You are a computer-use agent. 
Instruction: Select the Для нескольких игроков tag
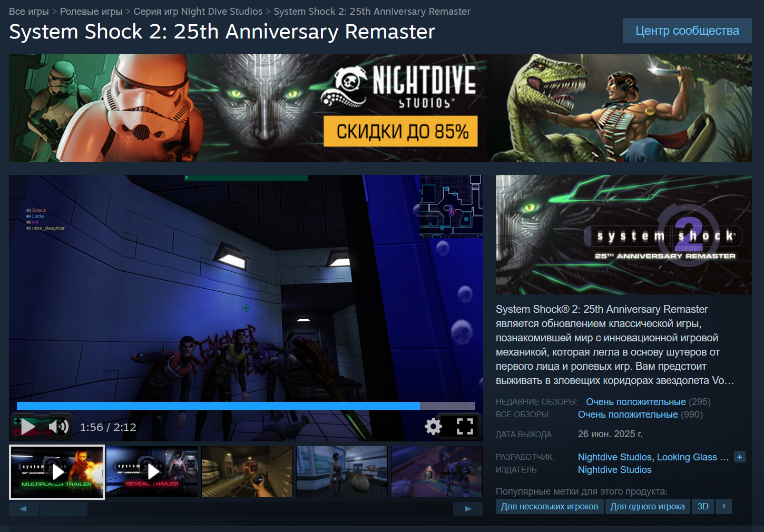tap(550, 507)
